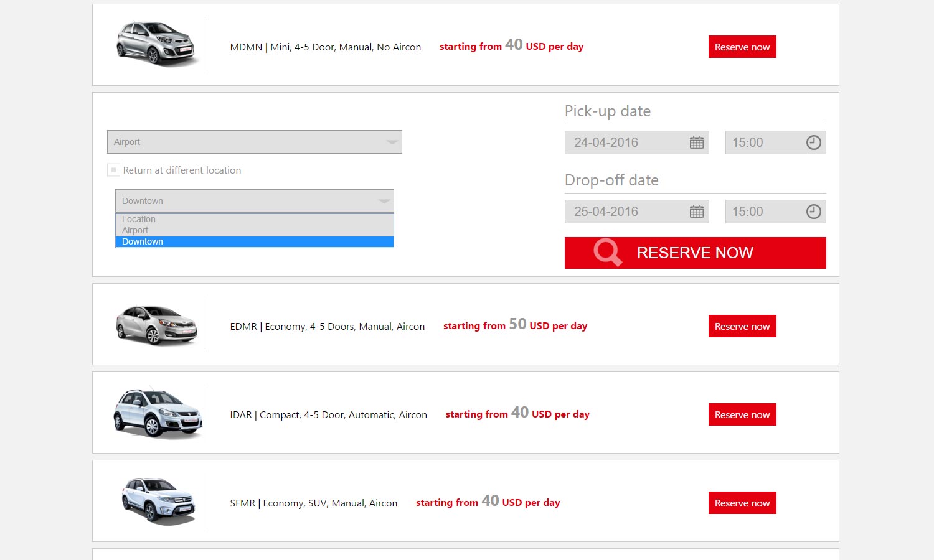Reserve the MDMN Mini car
934x560 pixels.
[x=742, y=47]
